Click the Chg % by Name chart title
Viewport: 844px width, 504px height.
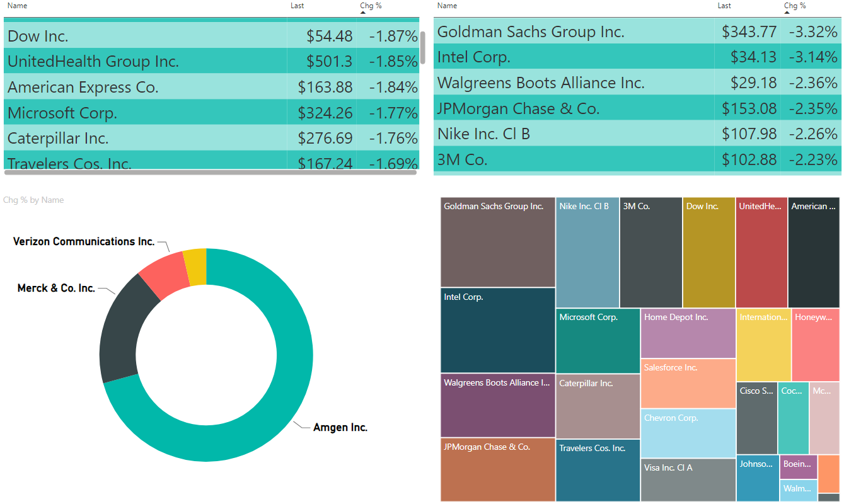[x=33, y=200]
